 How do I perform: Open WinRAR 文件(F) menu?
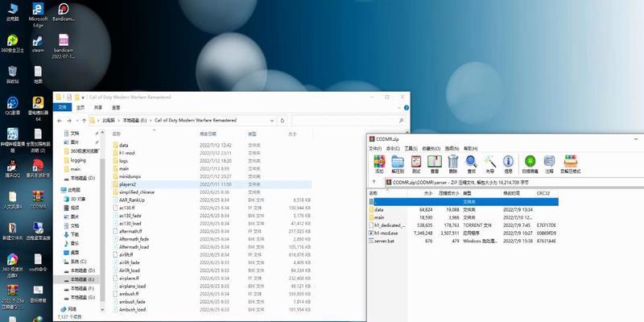click(x=375, y=148)
